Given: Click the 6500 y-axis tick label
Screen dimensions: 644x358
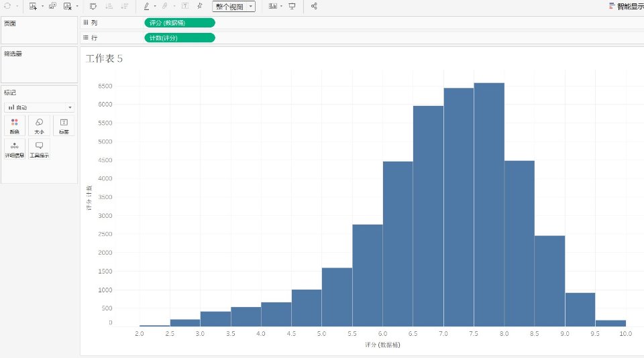Looking at the screenshot, I should [105, 86].
